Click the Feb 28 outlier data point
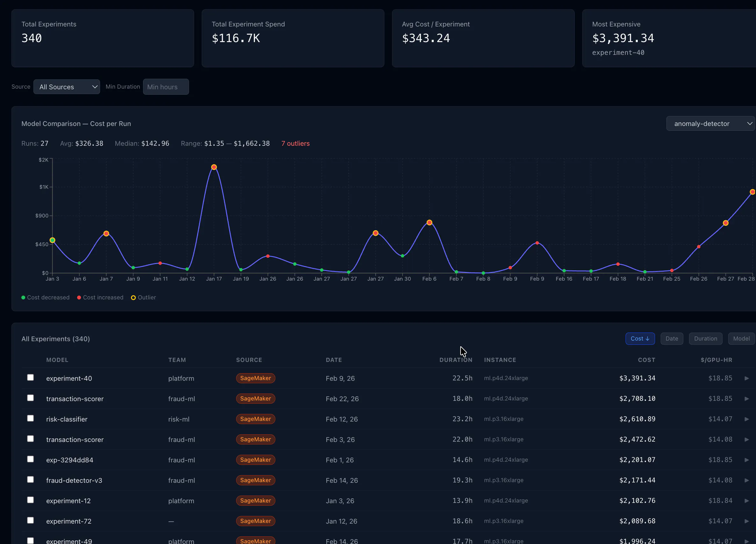Viewport: 756px width, 544px height. click(x=752, y=192)
